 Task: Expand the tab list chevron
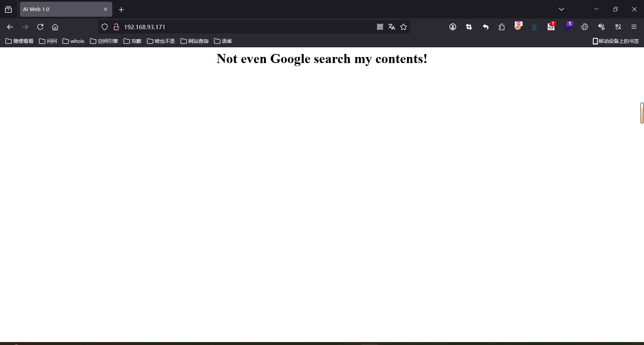(562, 9)
